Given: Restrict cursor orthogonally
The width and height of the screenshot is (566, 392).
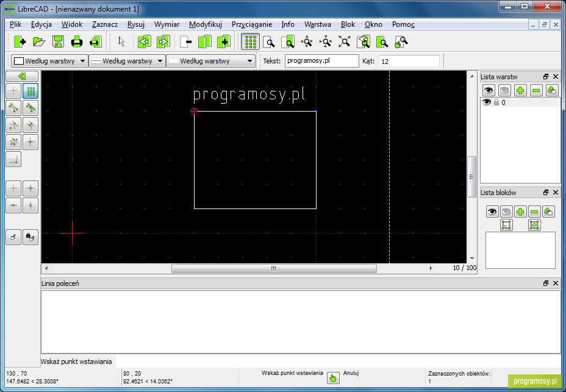Looking at the screenshot, I should click(30, 188).
